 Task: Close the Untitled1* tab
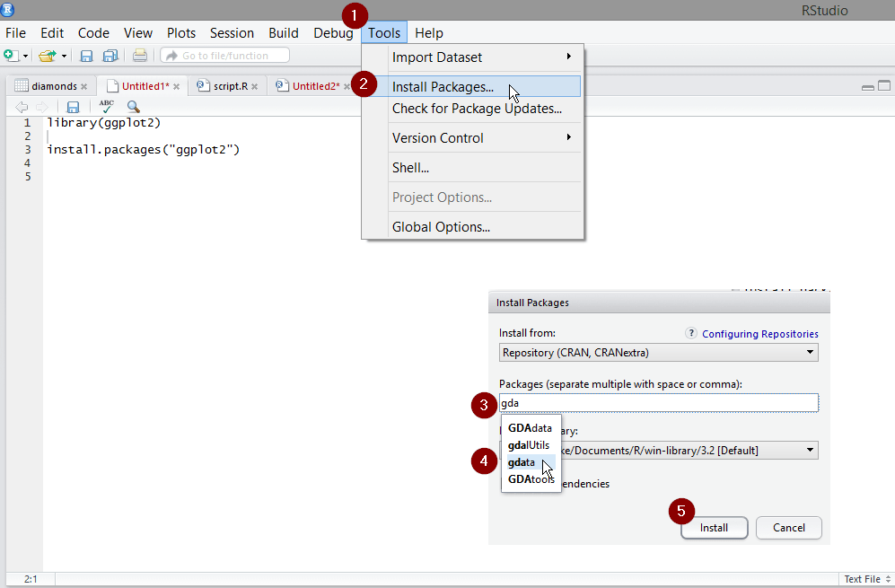point(176,87)
